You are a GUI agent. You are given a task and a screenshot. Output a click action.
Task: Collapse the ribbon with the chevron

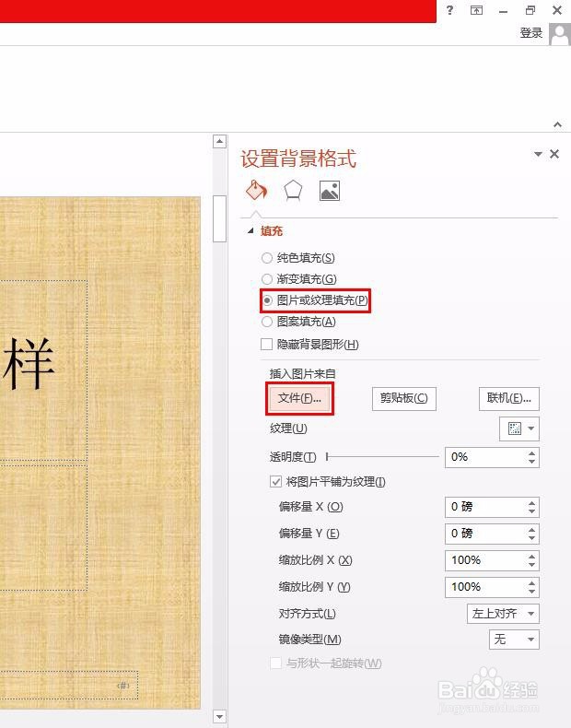(557, 124)
